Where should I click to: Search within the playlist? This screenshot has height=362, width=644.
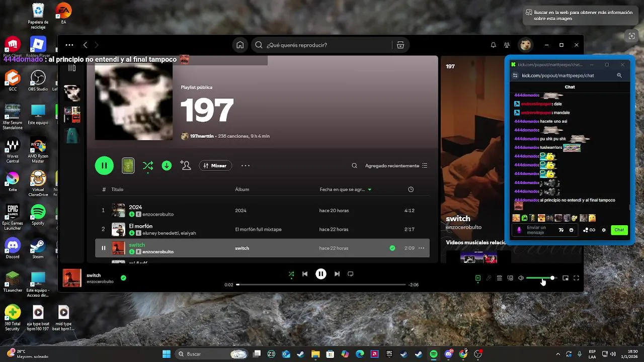(x=354, y=165)
